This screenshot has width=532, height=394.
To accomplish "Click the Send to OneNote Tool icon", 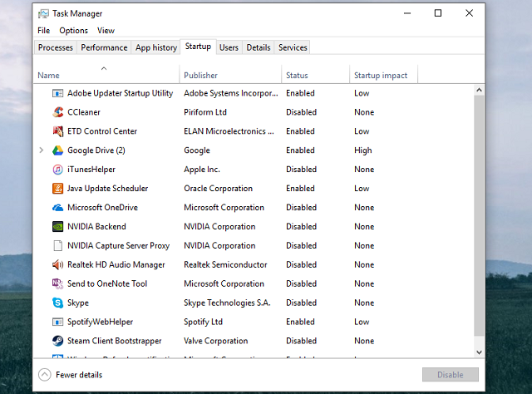I will (x=57, y=283).
